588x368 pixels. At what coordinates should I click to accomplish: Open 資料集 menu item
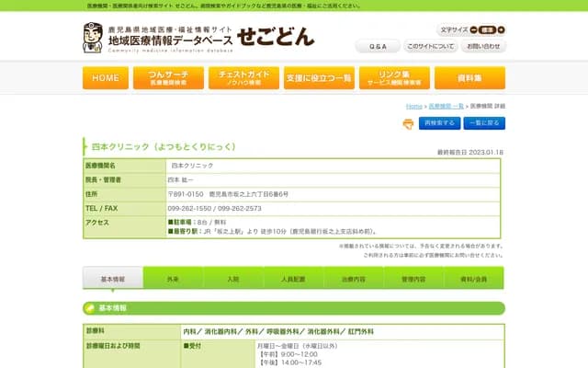(469, 78)
